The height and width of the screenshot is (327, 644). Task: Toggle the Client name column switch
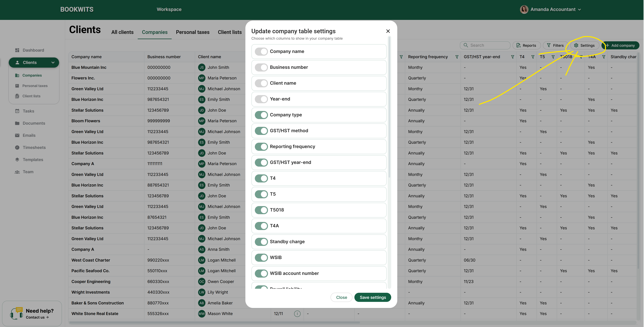pyautogui.click(x=261, y=83)
